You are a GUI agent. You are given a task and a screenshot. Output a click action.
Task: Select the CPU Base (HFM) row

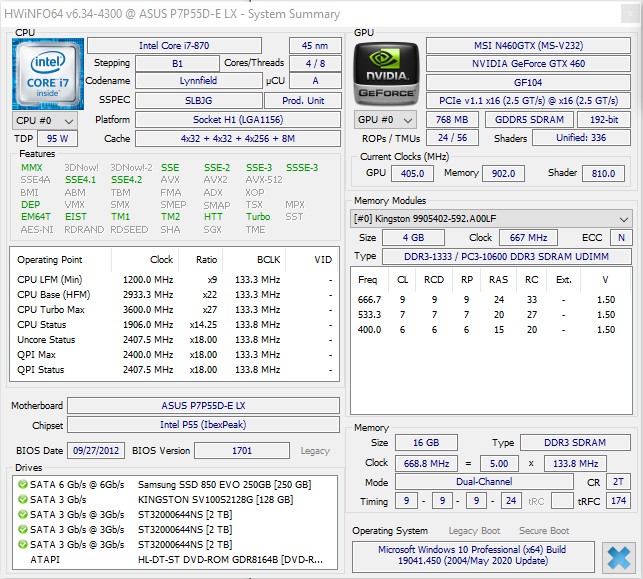click(174, 294)
